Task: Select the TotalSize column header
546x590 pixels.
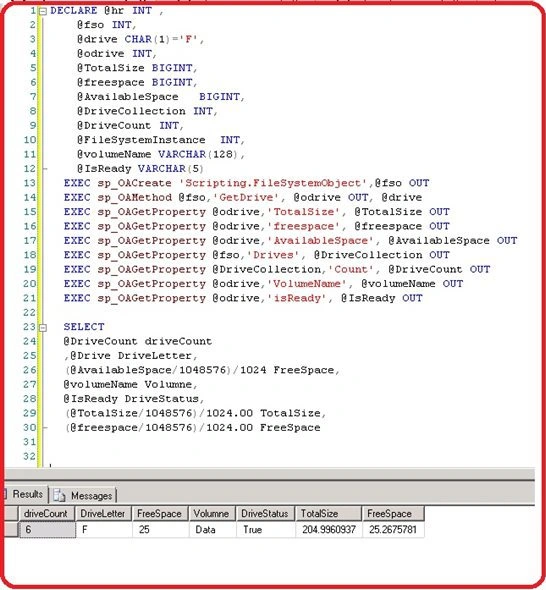Action: pyautogui.click(x=329, y=514)
